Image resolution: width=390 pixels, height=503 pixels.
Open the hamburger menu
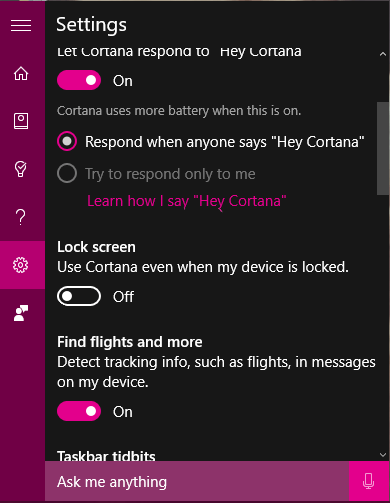(x=21, y=25)
